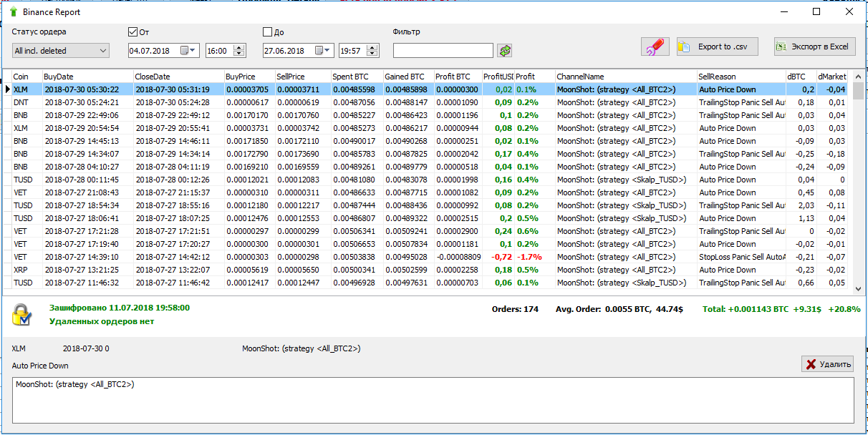Viewport: 868px width, 435px height.
Task: Click the green refresh filter icon
Action: [x=506, y=50]
